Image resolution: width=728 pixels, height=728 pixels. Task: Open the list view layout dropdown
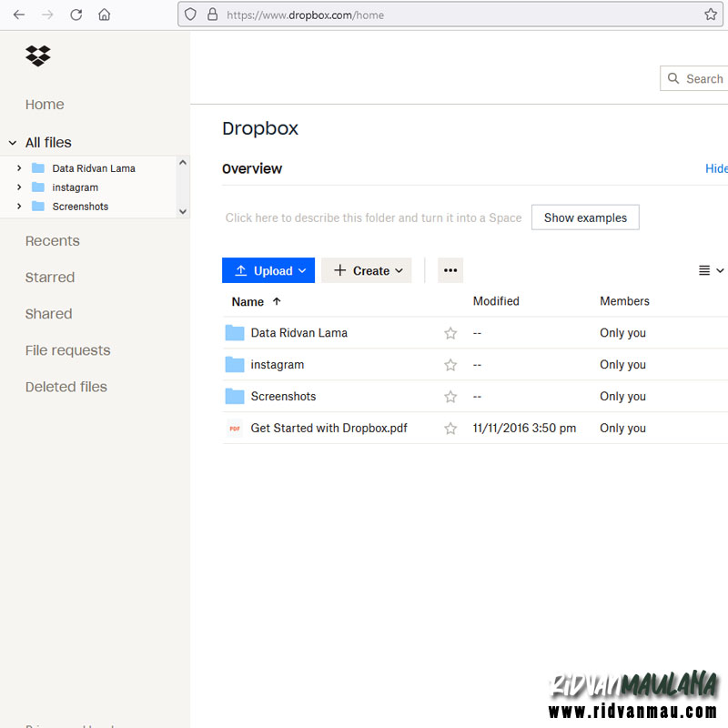pos(711,270)
